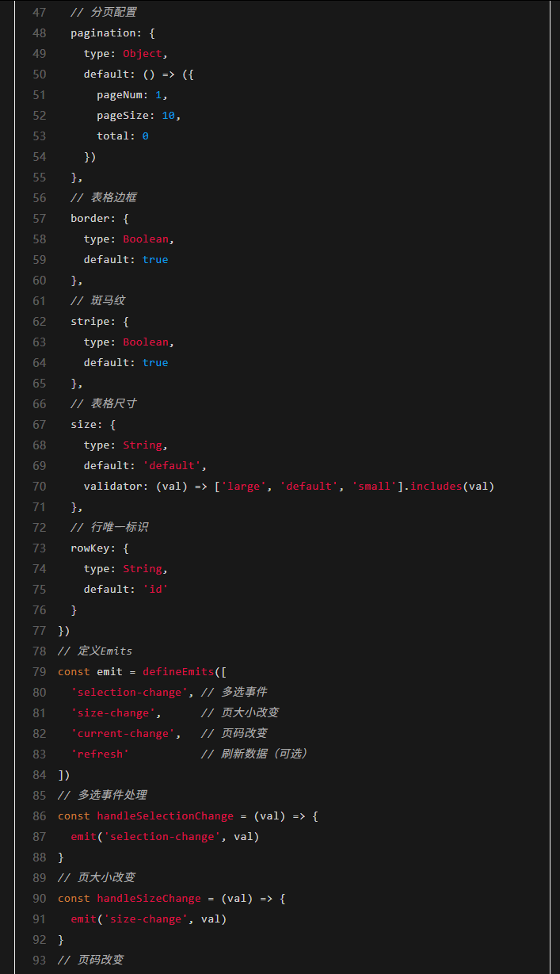
Task: Place cursor on pageSize value 10
Action: pos(168,116)
